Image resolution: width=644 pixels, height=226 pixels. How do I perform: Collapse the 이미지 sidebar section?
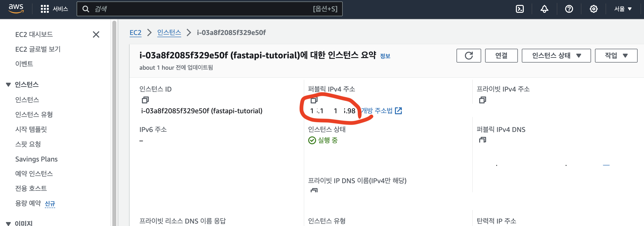8,224
